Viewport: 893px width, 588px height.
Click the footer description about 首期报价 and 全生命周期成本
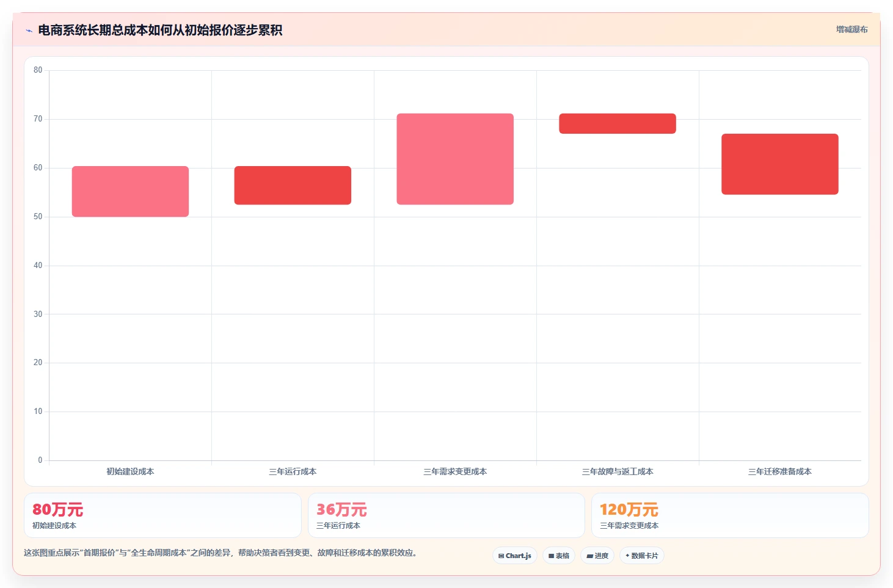(x=221, y=553)
